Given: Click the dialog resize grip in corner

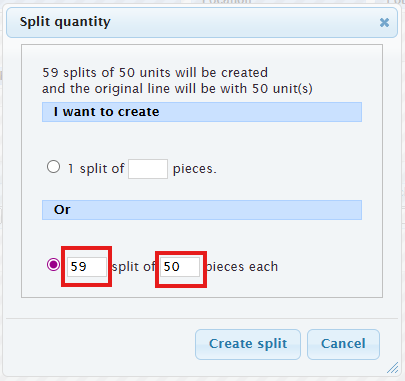Looking at the screenshot, I should pos(393,368).
